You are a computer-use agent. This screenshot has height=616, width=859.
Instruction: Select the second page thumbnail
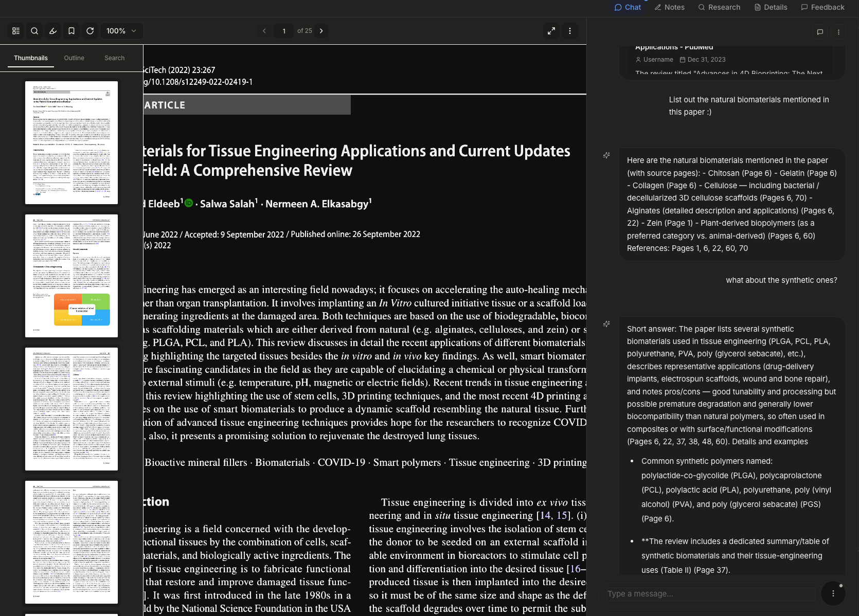(71, 276)
